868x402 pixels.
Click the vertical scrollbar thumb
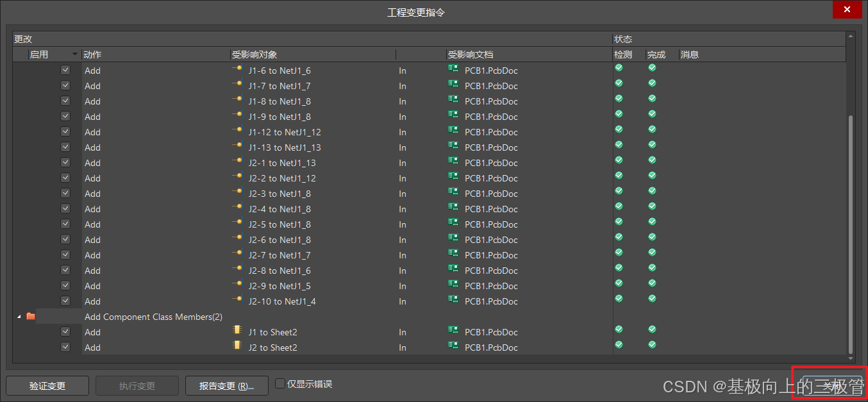click(851, 234)
